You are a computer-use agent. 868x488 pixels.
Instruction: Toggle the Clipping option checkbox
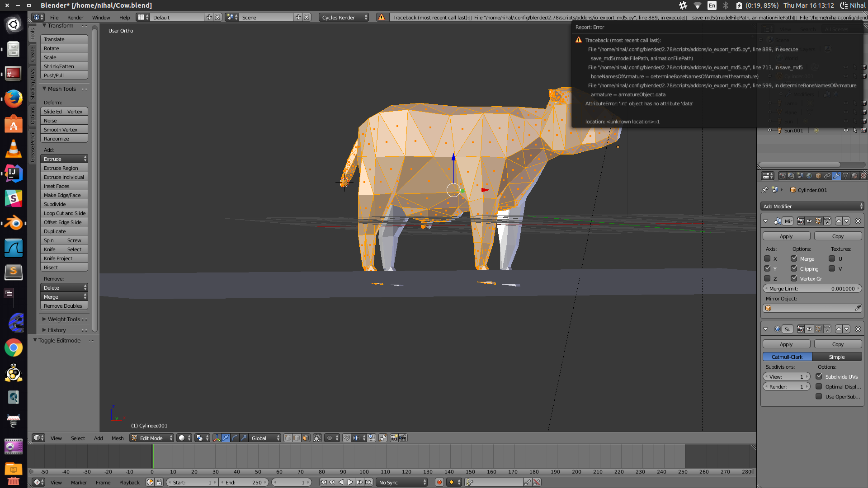coord(794,268)
